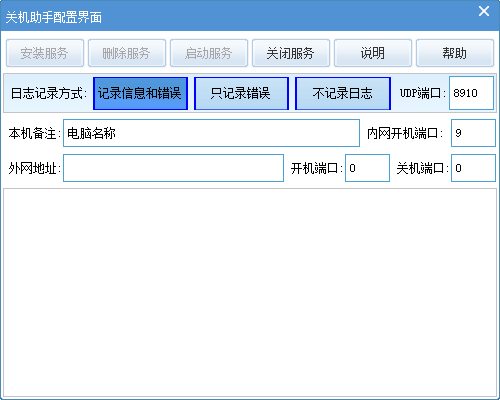The height and width of the screenshot is (400, 500).
Task: Click the 启动服务 button
Action: (x=209, y=53)
